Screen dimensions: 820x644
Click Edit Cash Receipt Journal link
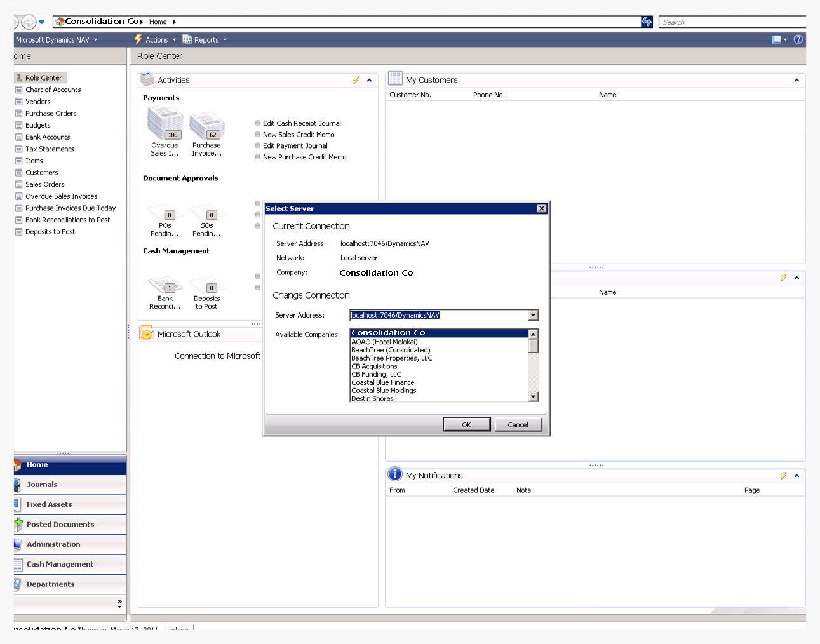point(302,123)
